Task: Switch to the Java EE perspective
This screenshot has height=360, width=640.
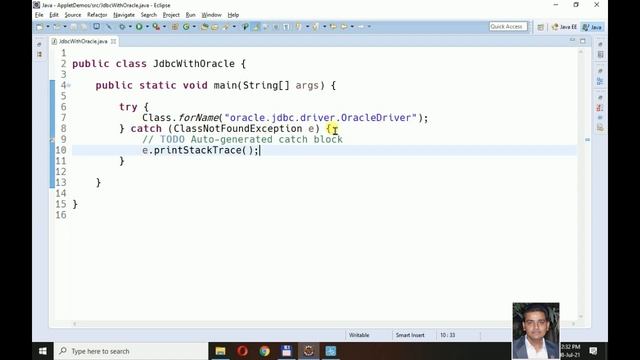Action: [x=564, y=27]
